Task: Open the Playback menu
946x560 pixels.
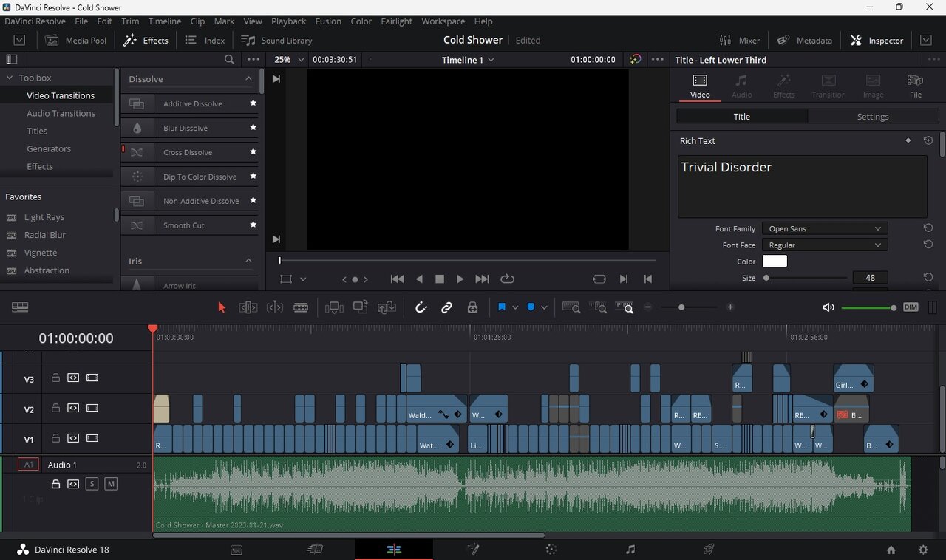Action: click(x=288, y=21)
